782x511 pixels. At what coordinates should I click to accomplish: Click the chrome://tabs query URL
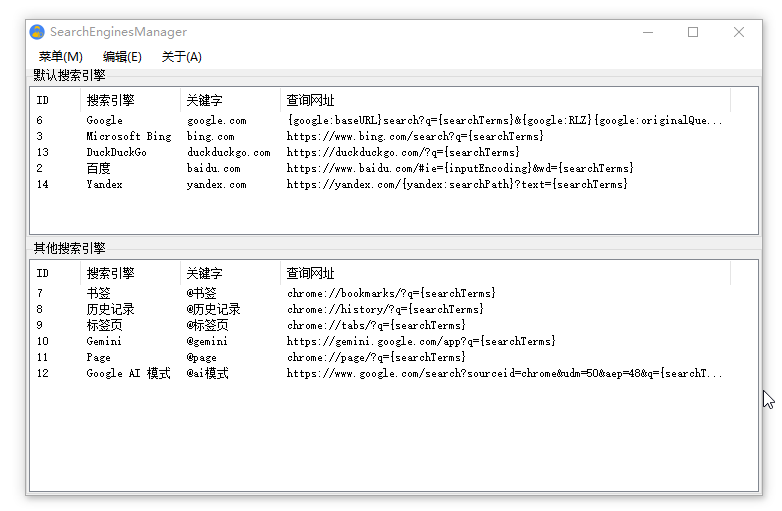(376, 325)
